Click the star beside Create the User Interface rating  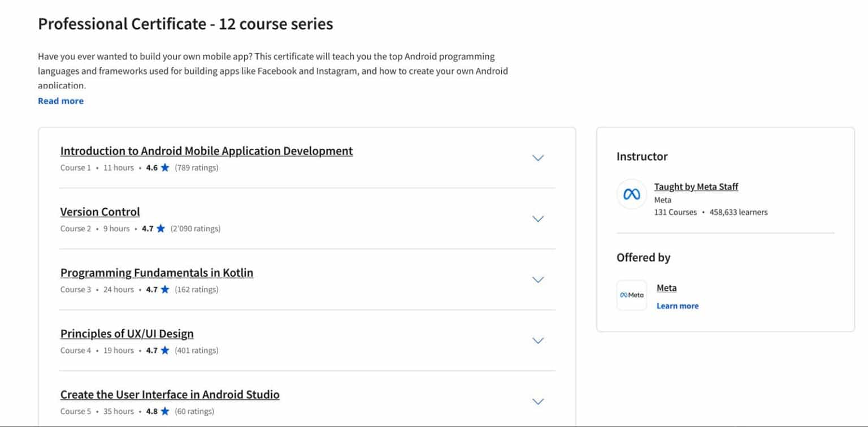pos(164,411)
